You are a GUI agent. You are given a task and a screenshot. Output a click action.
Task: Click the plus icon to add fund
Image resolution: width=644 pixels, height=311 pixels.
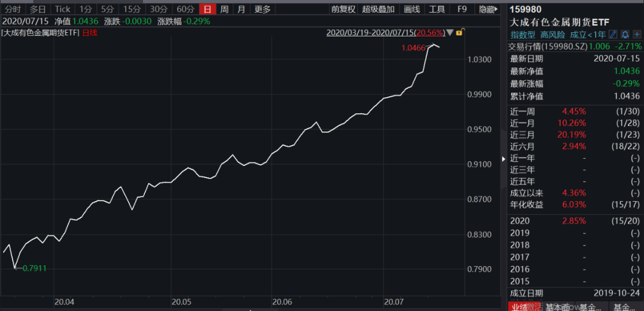(x=636, y=35)
